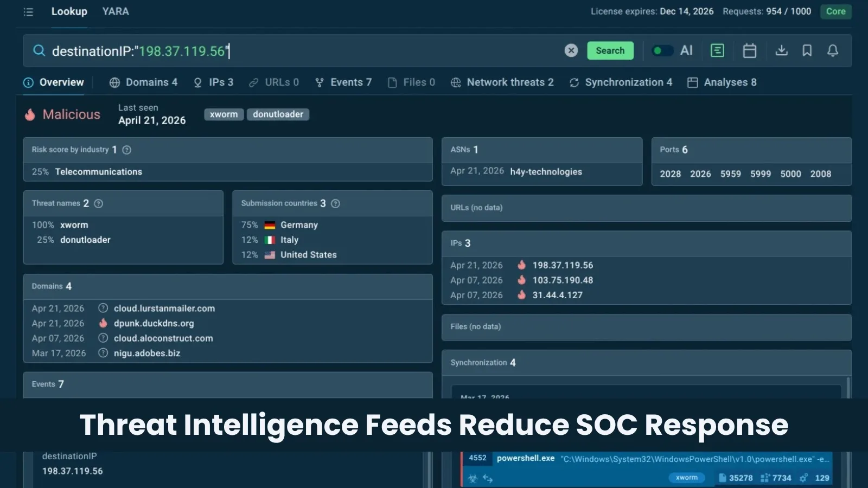Open the powershell.exe process row
The image size is (868, 488).
click(x=647, y=469)
